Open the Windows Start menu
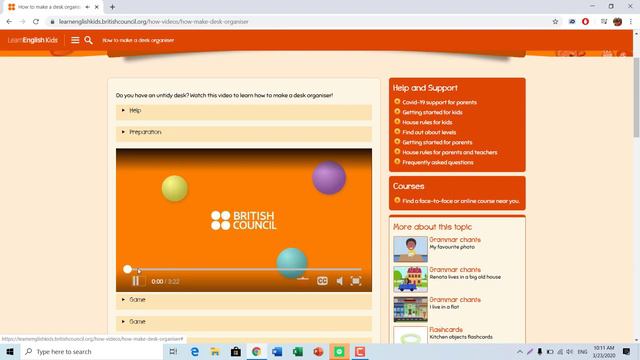Viewport: 640px width, 360px height. (10, 351)
